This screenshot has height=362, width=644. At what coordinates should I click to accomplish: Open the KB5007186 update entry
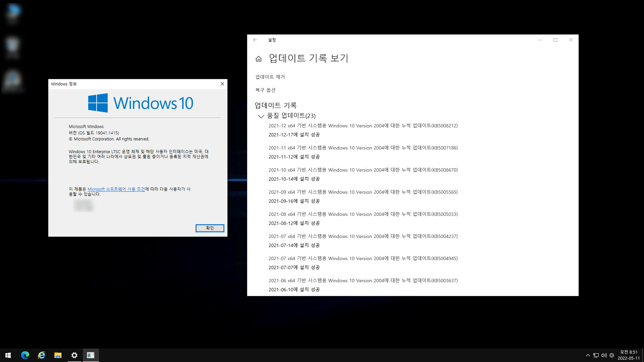click(x=363, y=148)
